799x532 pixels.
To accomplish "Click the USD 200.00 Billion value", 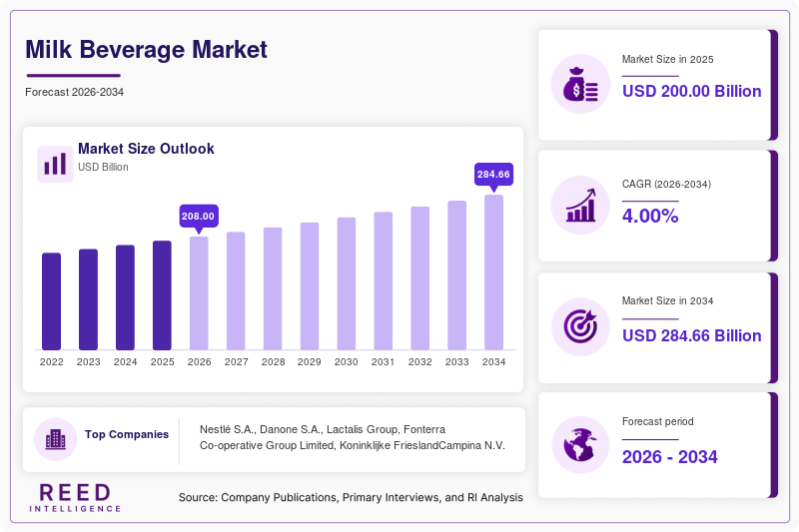I will point(691,91).
